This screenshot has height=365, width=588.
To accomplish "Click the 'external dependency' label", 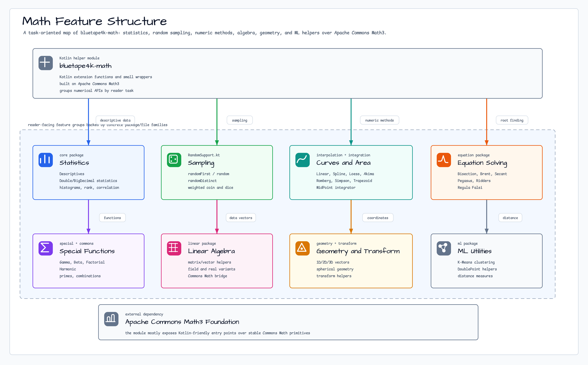I will tap(144, 314).
